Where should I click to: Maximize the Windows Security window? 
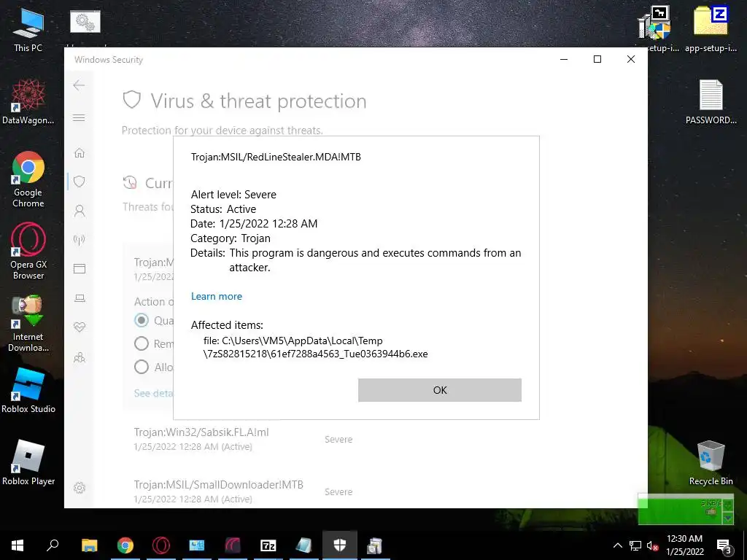(597, 59)
